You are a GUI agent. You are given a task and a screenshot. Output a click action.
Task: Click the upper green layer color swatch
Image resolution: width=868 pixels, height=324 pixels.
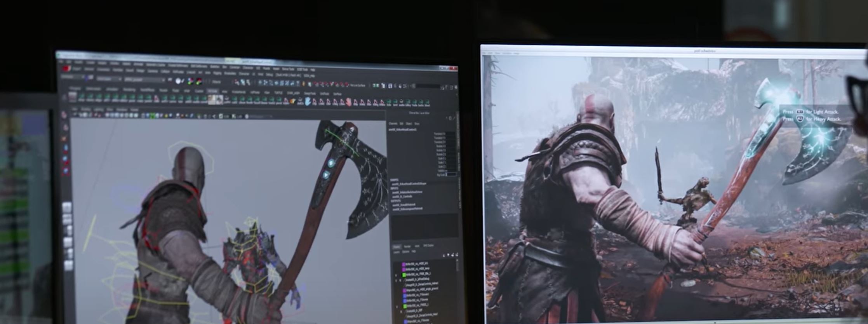click(x=404, y=275)
